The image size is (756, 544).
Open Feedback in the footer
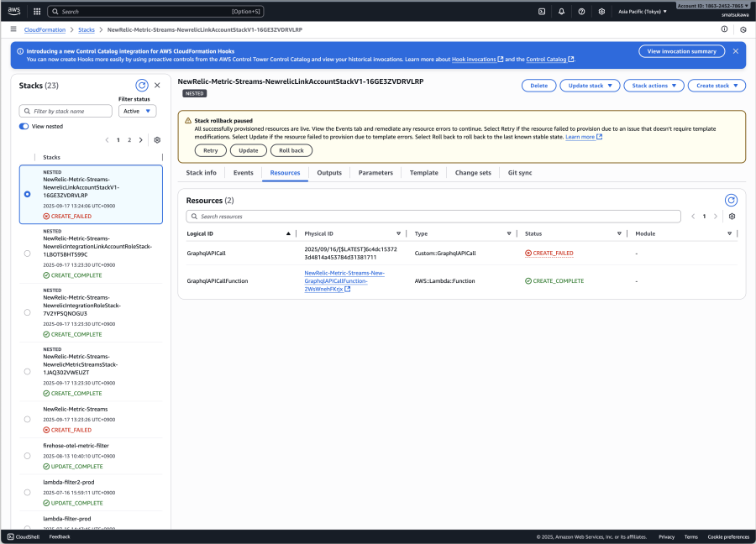(x=60, y=536)
